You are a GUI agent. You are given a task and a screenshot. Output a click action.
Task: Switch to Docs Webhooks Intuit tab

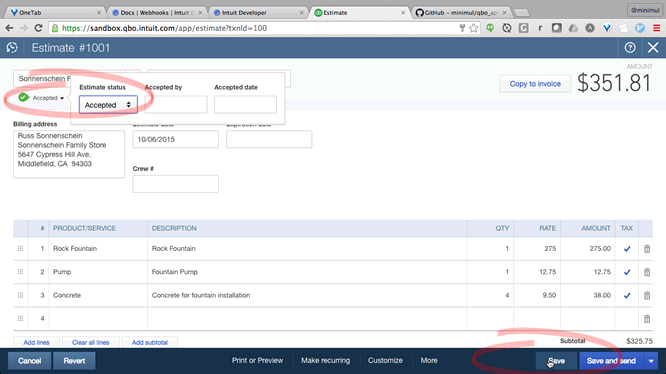[156, 13]
